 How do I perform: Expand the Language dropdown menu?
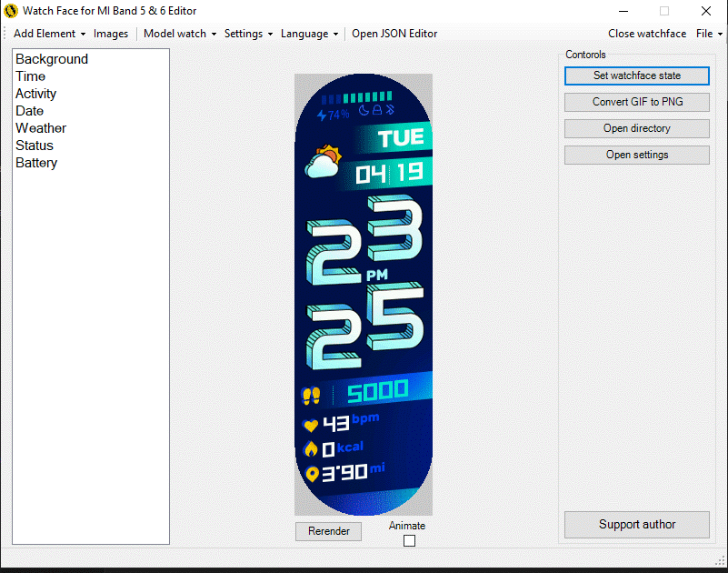point(309,34)
